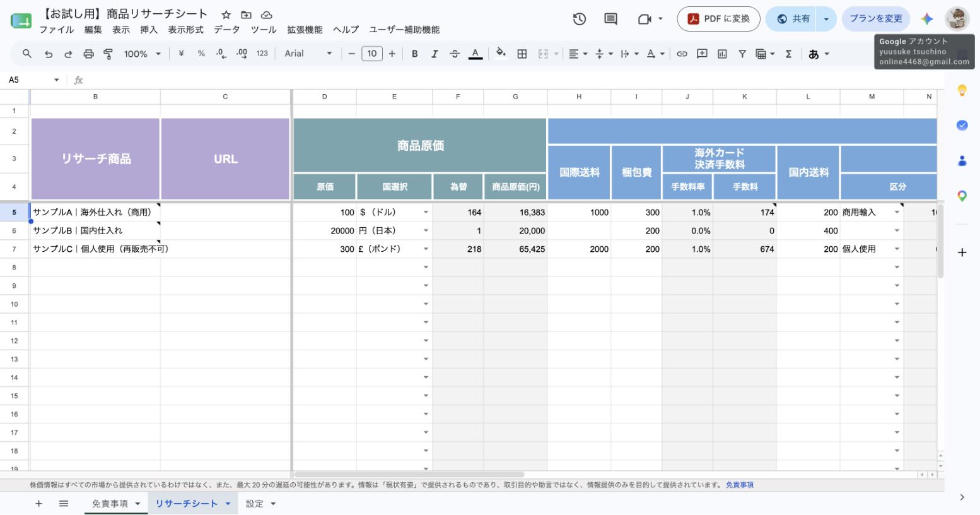Increase decimal places
Image resolution: width=980 pixels, height=515 pixels.
click(x=242, y=54)
